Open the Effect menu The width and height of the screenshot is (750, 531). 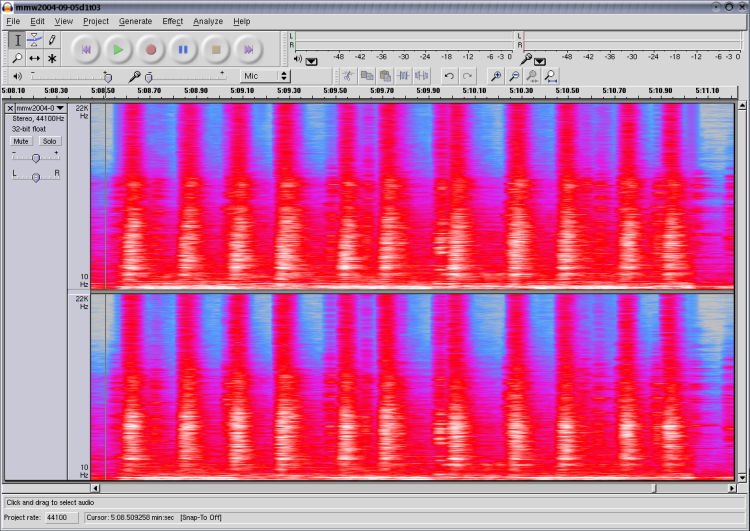tap(172, 21)
